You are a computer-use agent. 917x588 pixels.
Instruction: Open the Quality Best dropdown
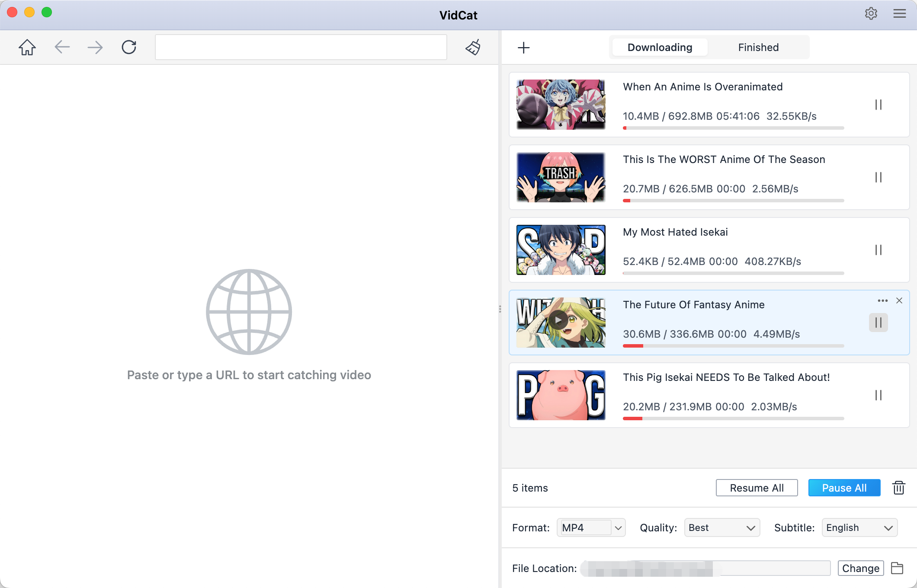point(722,527)
